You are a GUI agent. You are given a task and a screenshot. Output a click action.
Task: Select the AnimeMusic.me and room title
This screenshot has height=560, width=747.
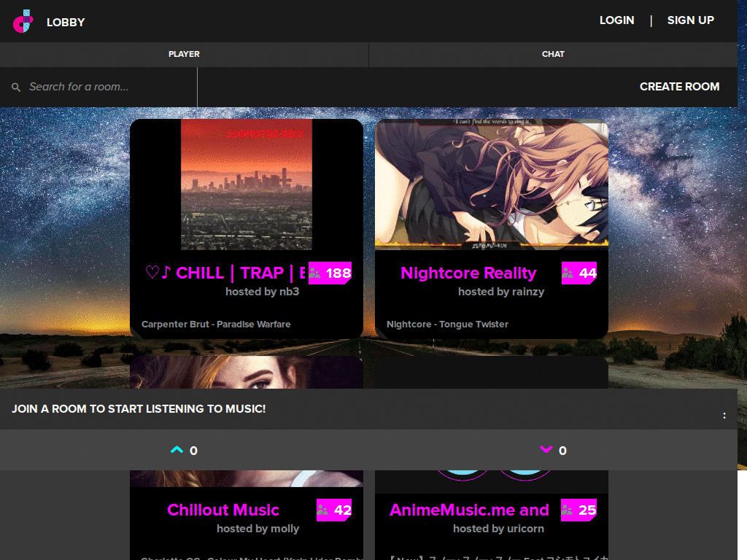pos(469,510)
